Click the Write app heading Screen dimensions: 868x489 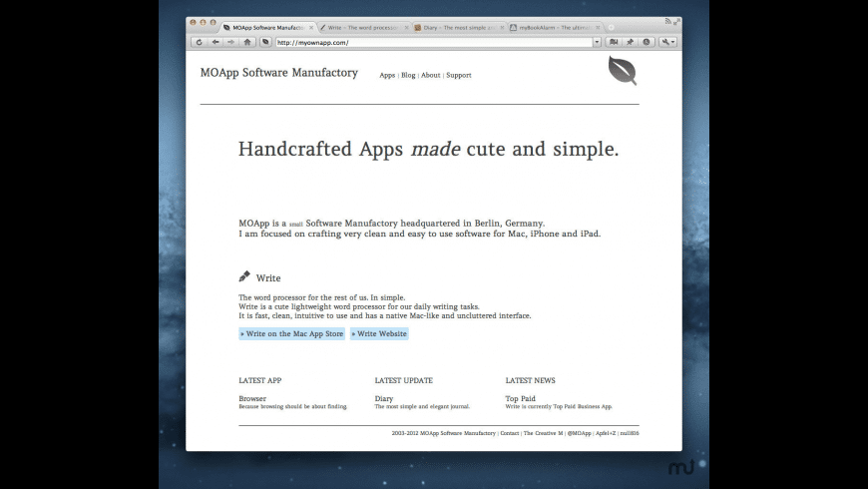tap(268, 278)
